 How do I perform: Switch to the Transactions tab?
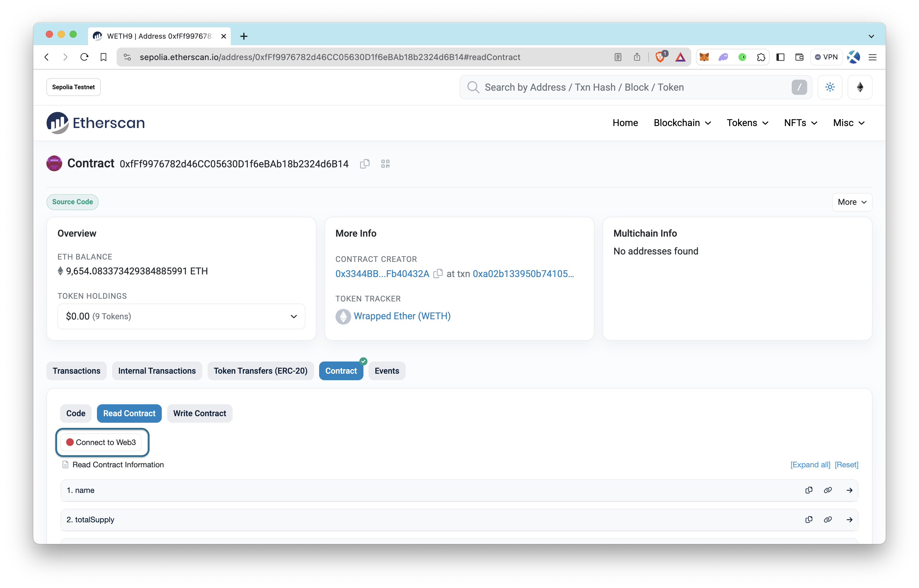(x=76, y=371)
